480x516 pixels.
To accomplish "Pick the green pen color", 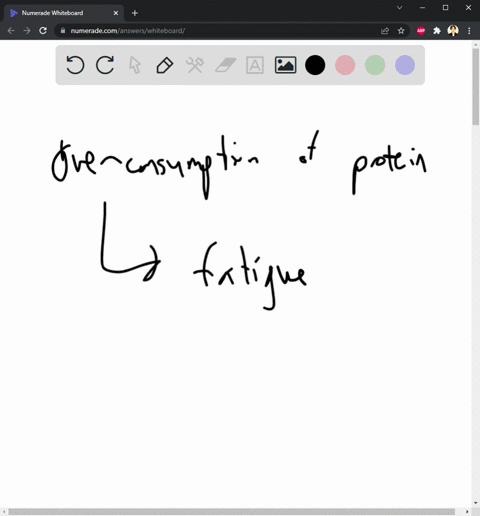I will point(375,65).
